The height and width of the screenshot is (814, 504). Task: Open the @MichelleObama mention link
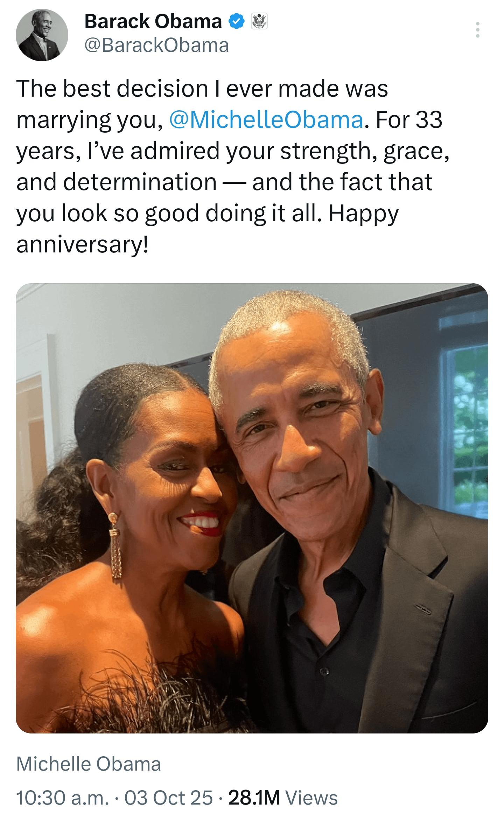266,120
